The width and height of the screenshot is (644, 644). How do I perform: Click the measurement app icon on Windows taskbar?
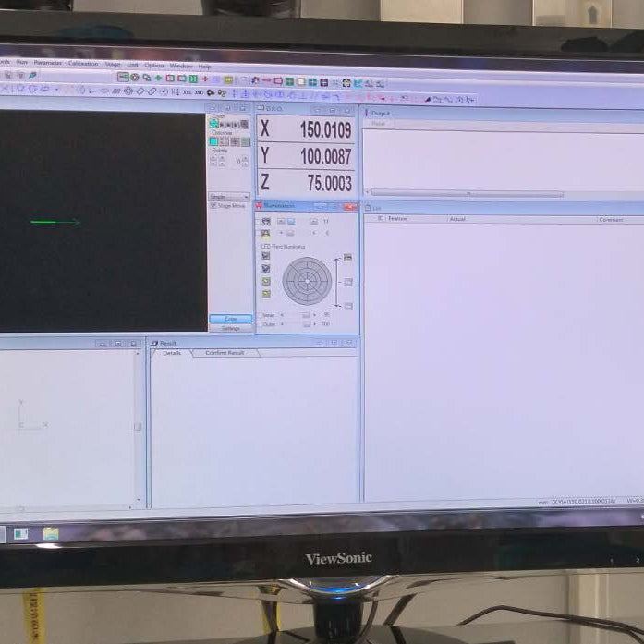click(20, 533)
